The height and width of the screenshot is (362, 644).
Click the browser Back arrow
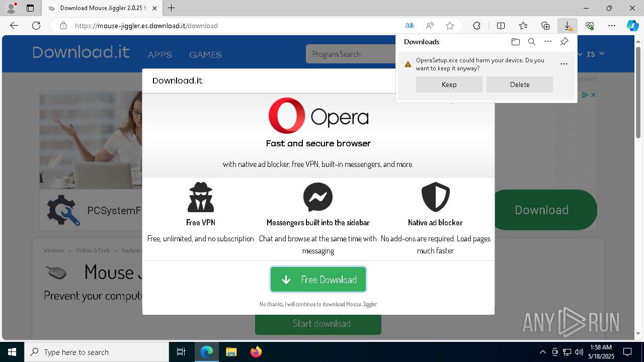pos(14,26)
